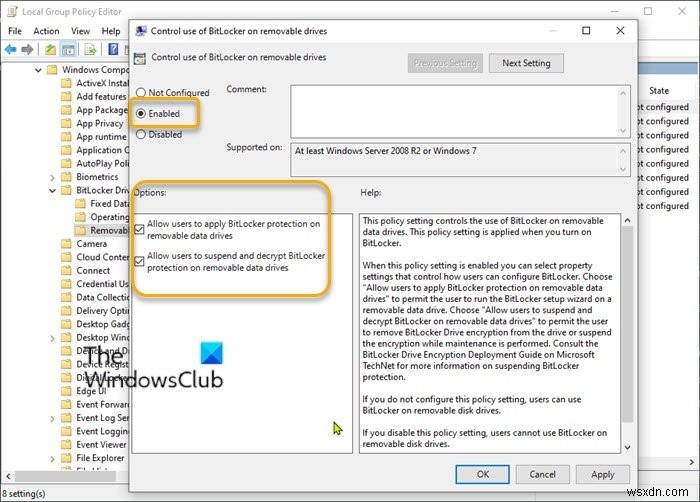
Task: Click the blue Help question mark toolbar icon
Action: 113,49
